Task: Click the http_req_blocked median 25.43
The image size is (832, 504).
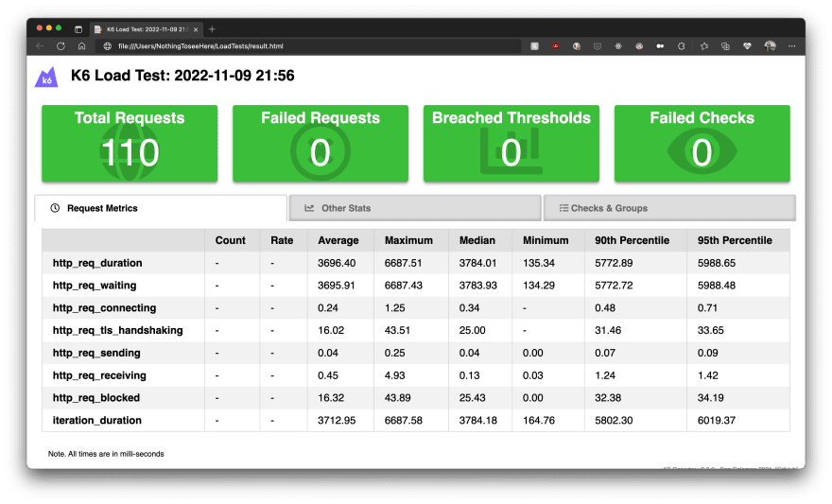Action: tap(472, 398)
